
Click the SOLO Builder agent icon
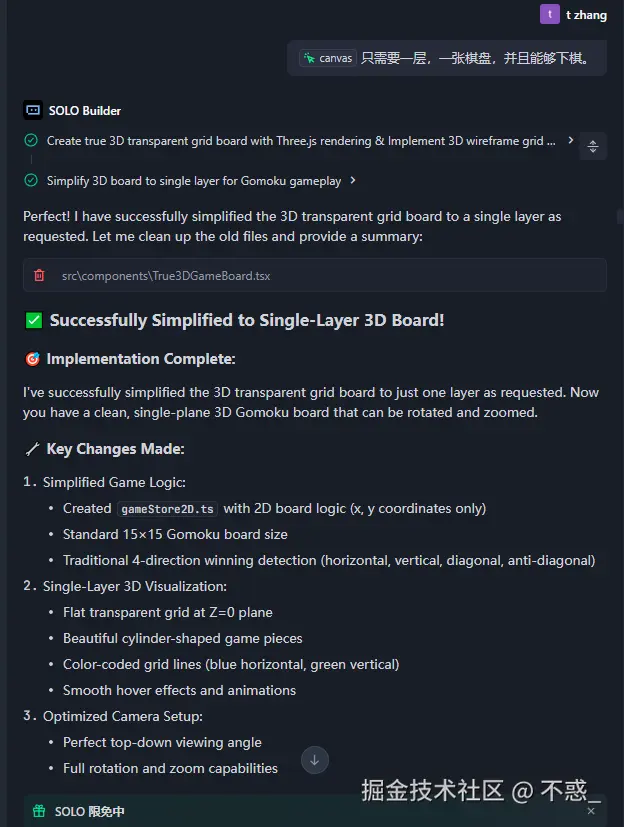[33, 110]
